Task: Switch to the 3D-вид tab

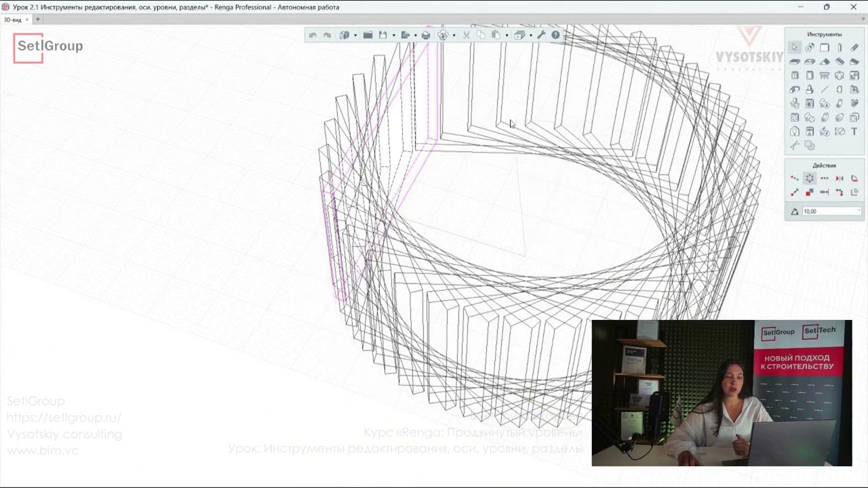Action: click(x=12, y=20)
